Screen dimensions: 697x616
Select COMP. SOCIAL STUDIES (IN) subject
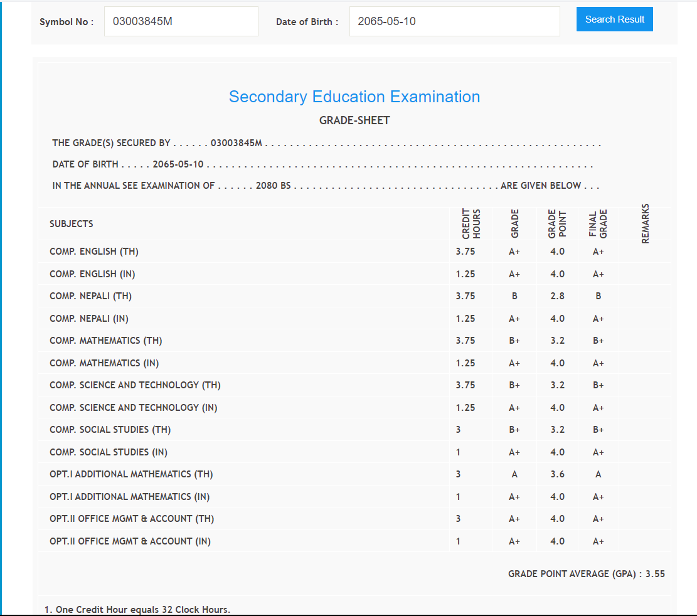[x=109, y=452]
